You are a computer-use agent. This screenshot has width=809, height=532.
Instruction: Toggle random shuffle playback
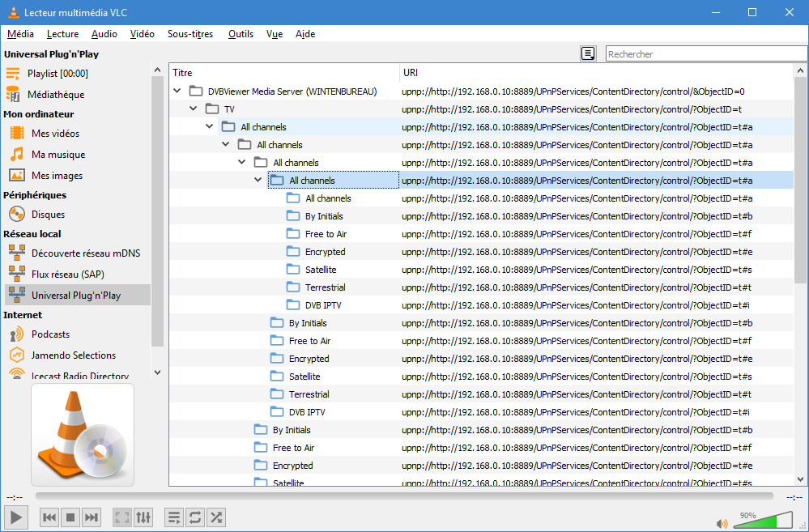[x=215, y=517]
